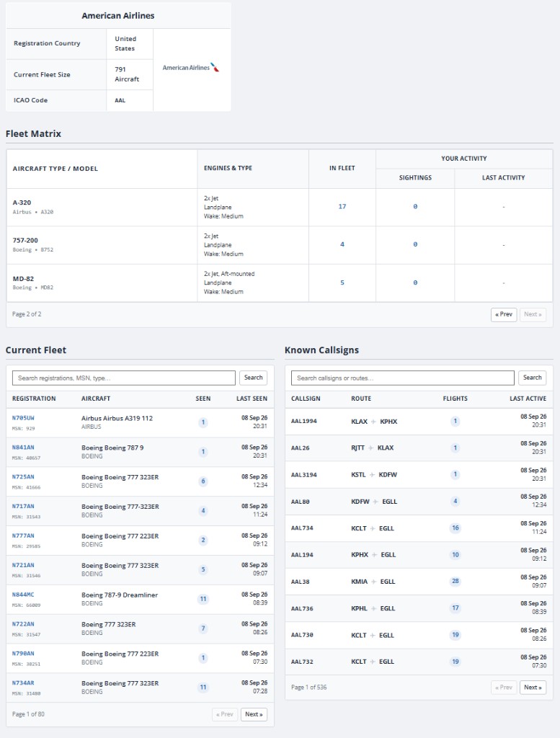Click the CALLSIGN column header
The image size is (560, 738).
click(x=306, y=399)
